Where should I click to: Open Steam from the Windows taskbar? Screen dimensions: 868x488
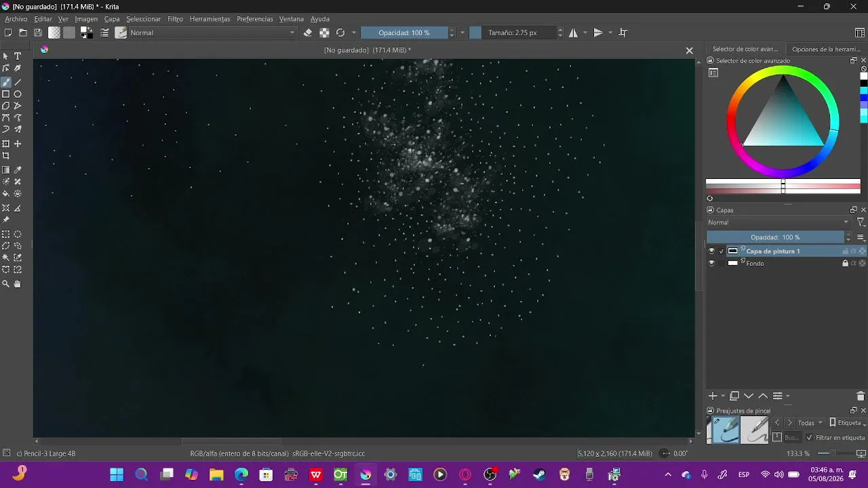coord(539,474)
